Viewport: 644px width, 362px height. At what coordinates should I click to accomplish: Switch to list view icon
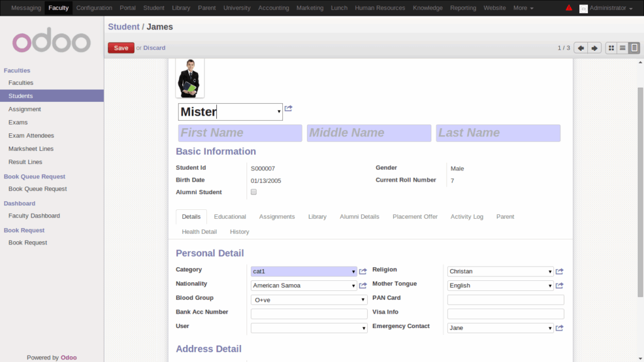[x=623, y=48]
